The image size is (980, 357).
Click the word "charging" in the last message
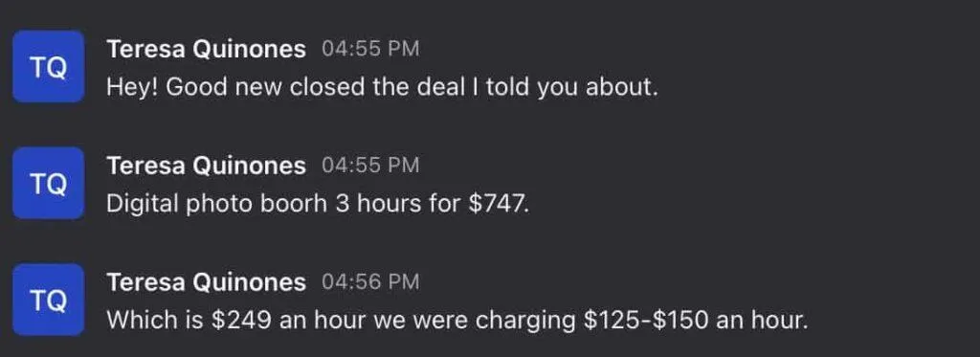525,322
